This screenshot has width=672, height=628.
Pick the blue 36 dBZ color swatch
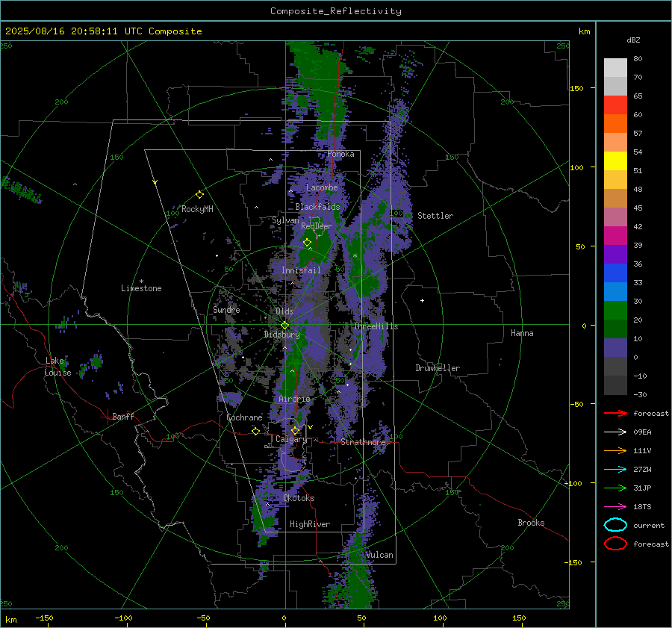click(615, 273)
